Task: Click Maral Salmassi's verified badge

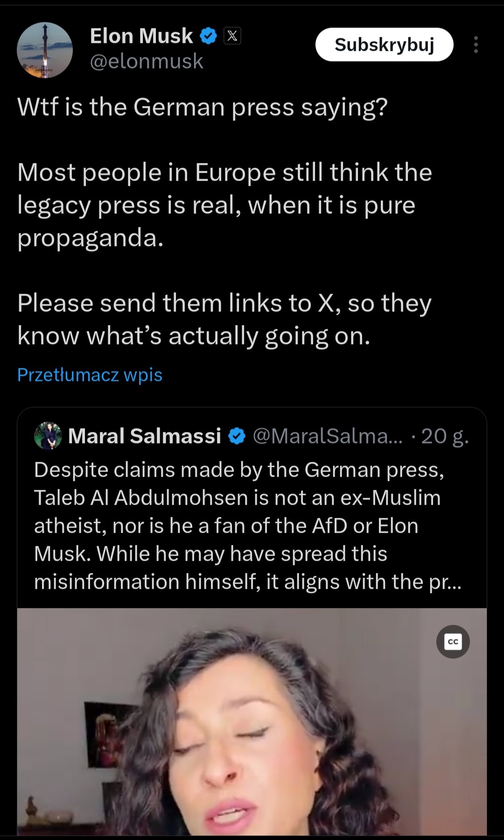Action: (x=237, y=436)
